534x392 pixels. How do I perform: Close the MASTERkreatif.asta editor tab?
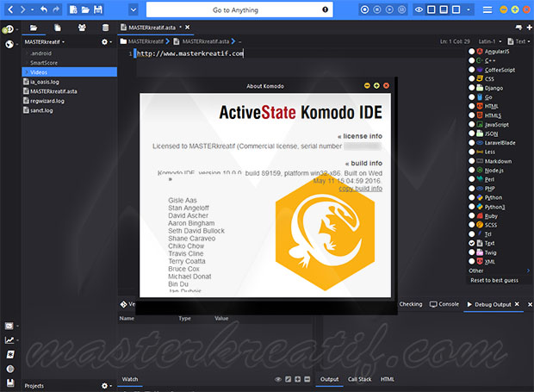[x=187, y=28]
